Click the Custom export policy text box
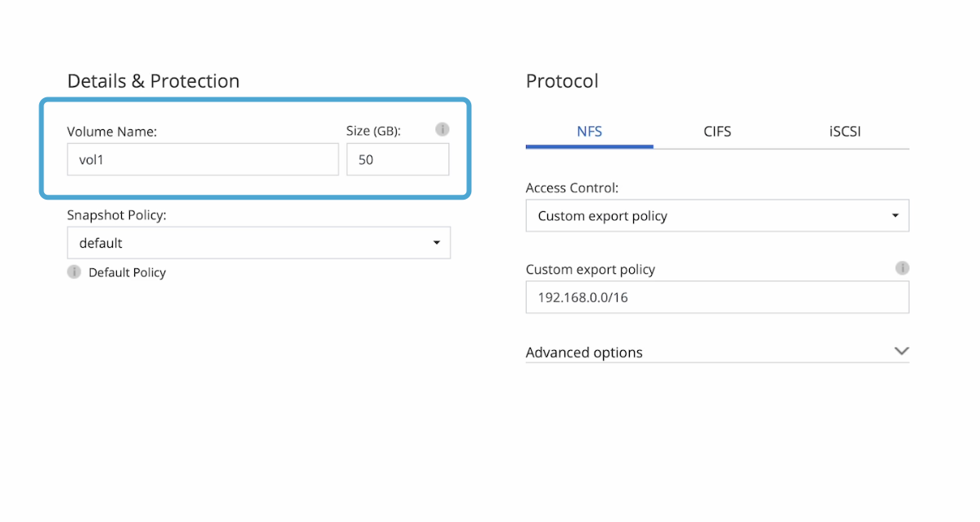 pyautogui.click(x=717, y=298)
